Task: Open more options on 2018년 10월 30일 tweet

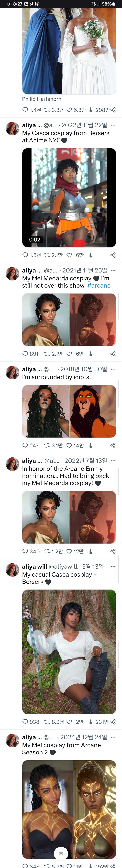Action: point(113,369)
